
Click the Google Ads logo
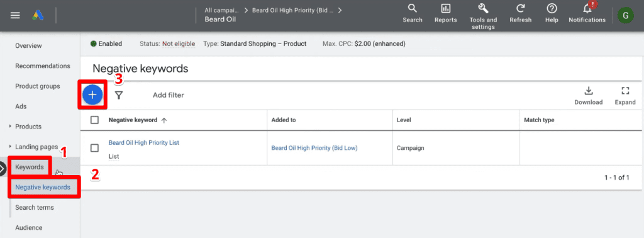(38, 15)
